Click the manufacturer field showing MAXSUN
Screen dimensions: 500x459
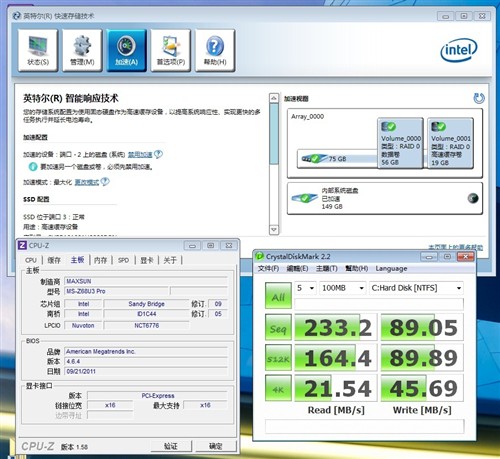[x=146, y=281]
